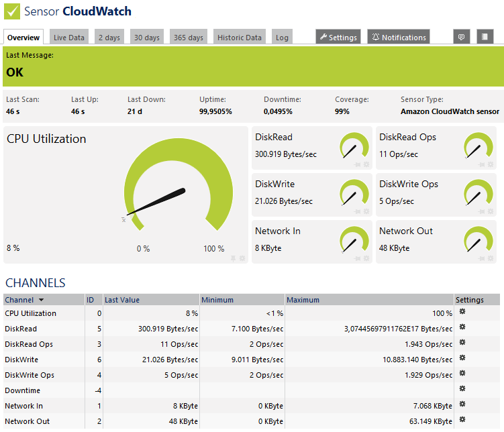Click CPU Utilization channel name in table
The height and width of the screenshot is (432, 504).
pyautogui.click(x=31, y=313)
